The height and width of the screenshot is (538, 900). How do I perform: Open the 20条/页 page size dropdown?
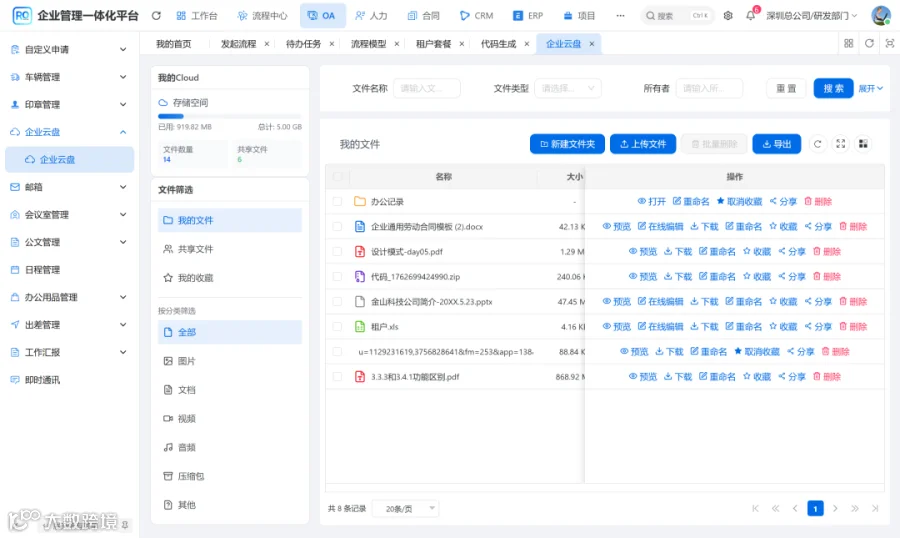[405, 509]
